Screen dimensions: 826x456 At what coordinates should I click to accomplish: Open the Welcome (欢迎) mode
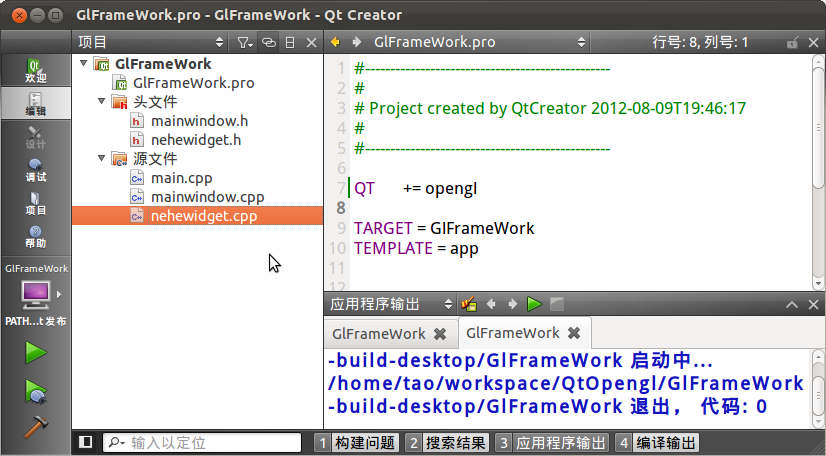tap(35, 71)
